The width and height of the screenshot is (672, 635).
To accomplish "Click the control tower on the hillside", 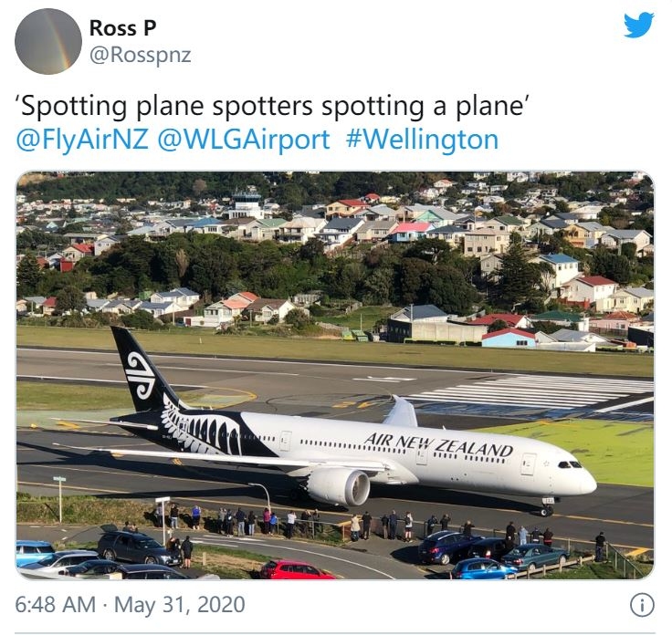I will [x=246, y=203].
